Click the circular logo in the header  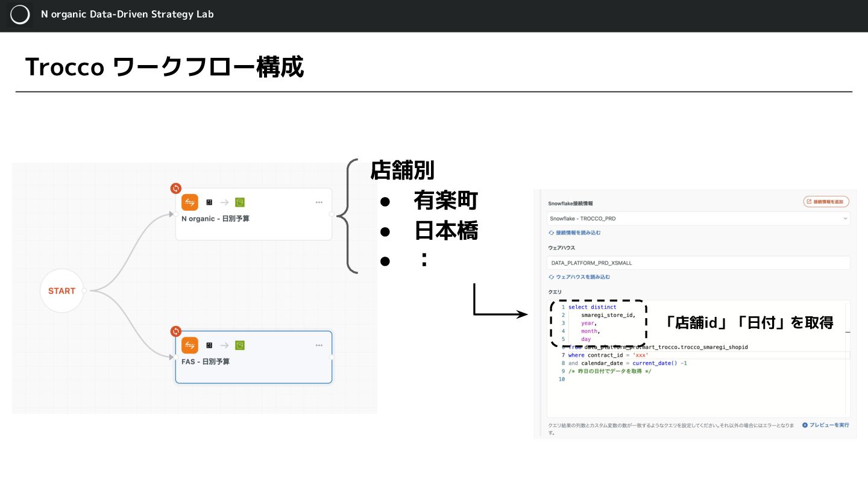tap(20, 15)
